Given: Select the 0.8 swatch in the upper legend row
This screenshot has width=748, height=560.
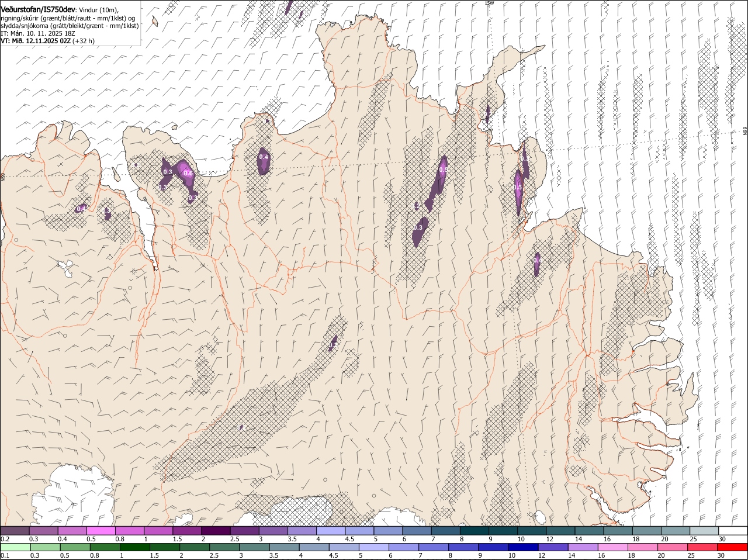Looking at the screenshot, I should click(x=130, y=530).
